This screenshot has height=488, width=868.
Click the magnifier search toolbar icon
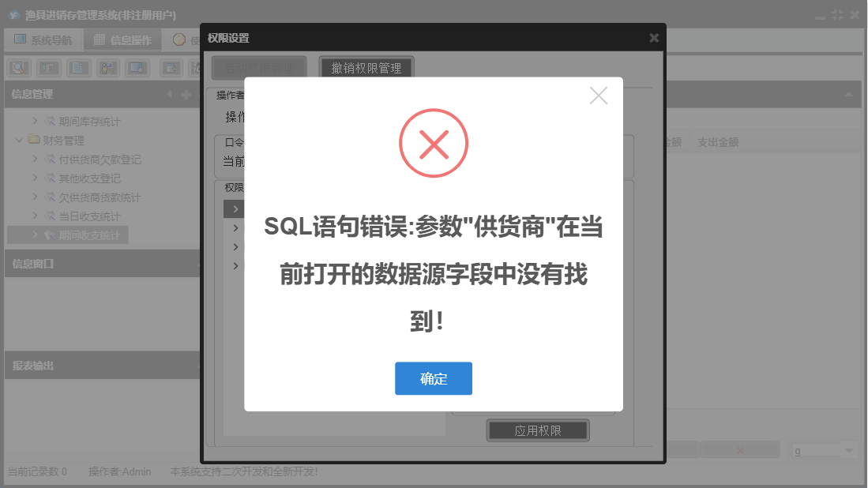tap(19, 68)
